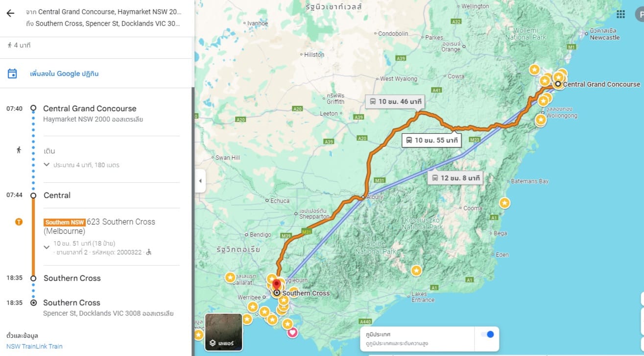
Task: Click the wheelchair accessibility icon in train details
Action: click(149, 252)
